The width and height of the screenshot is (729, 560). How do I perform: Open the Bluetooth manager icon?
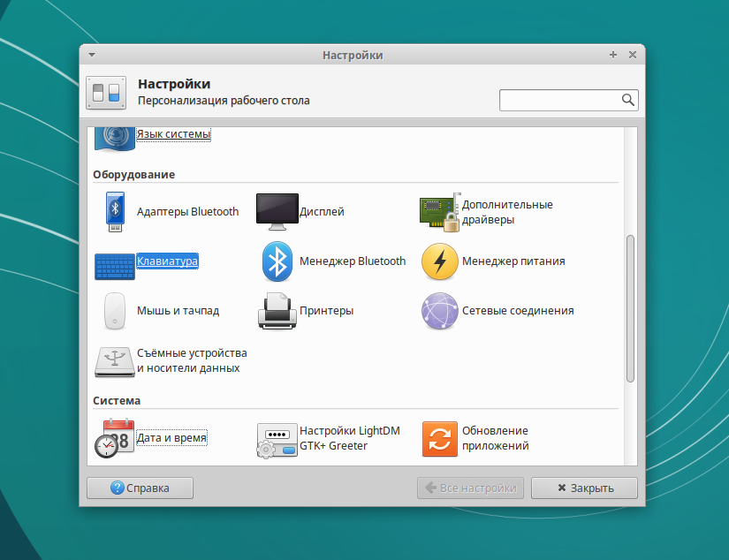point(277,261)
